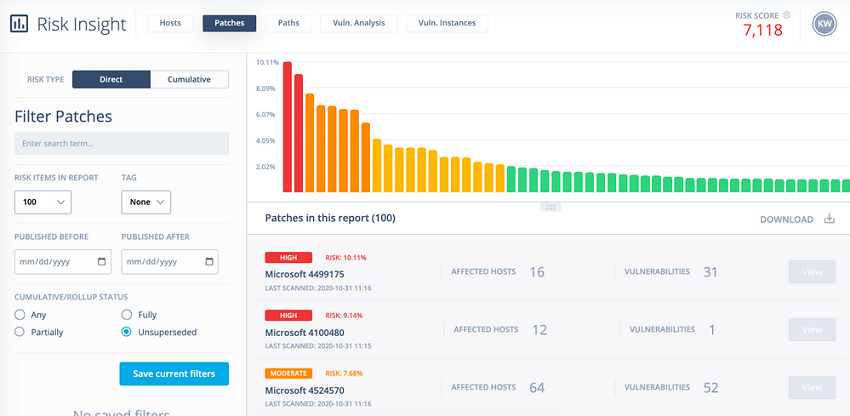This screenshot has width=850, height=416.
Task: Open the Vuln. Analysis tab
Action: coord(359,23)
